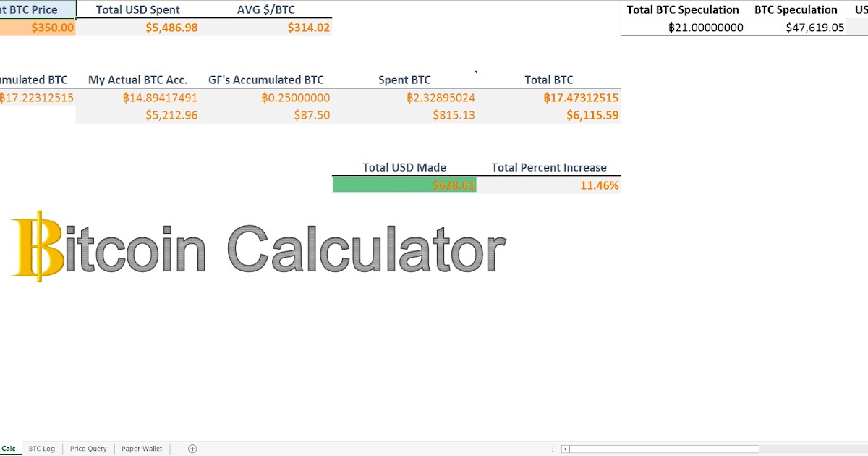868x456 pixels.
Task: Click the AVG $/BTC header
Action: click(x=266, y=10)
